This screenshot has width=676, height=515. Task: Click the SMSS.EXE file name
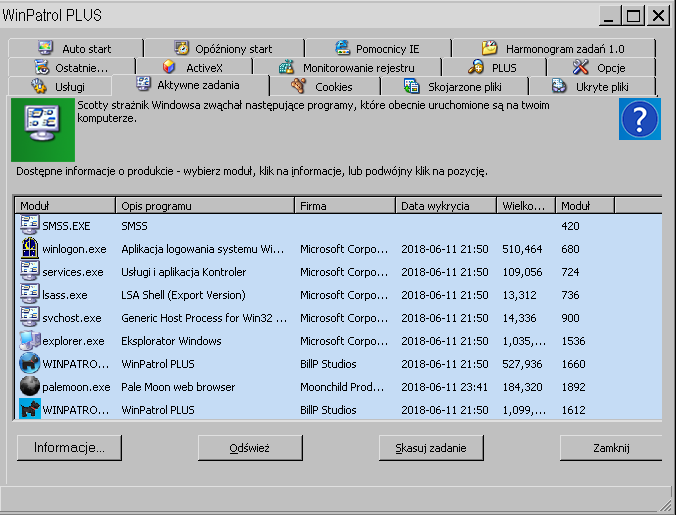66,226
